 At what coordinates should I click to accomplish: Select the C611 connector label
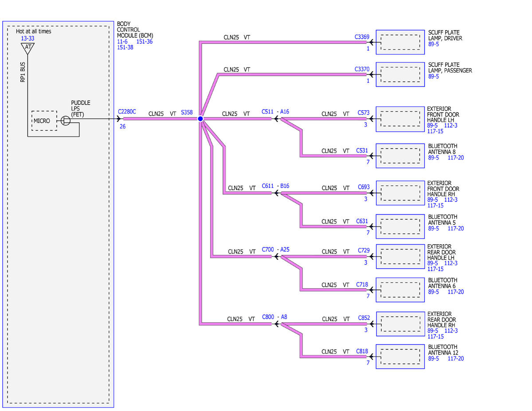[x=268, y=186]
